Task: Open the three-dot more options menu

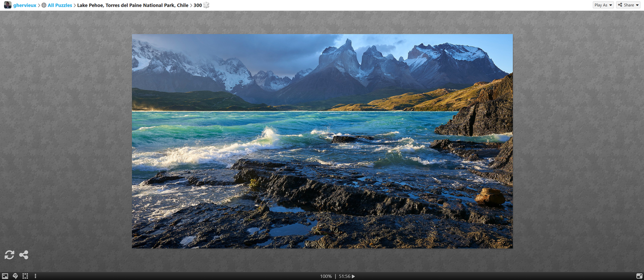Action: 35,276
